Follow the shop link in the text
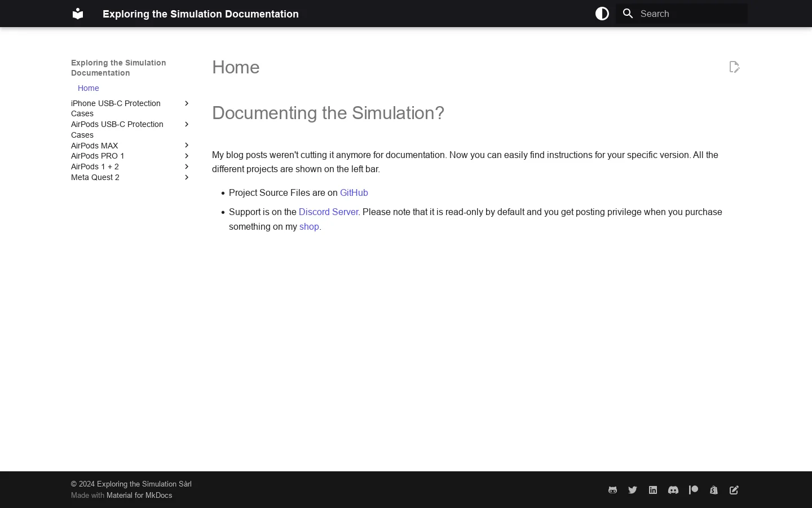The image size is (812, 508). coord(309,226)
